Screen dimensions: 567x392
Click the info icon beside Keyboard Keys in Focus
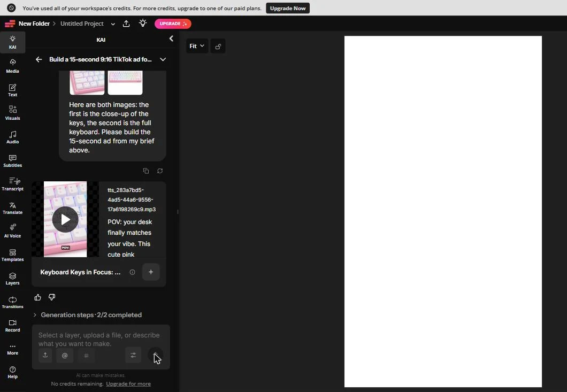(x=132, y=272)
